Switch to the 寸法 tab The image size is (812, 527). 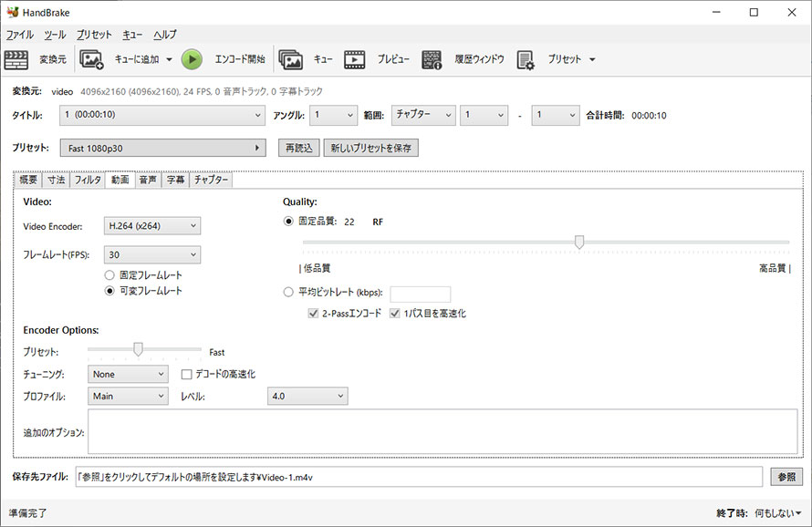tap(56, 180)
